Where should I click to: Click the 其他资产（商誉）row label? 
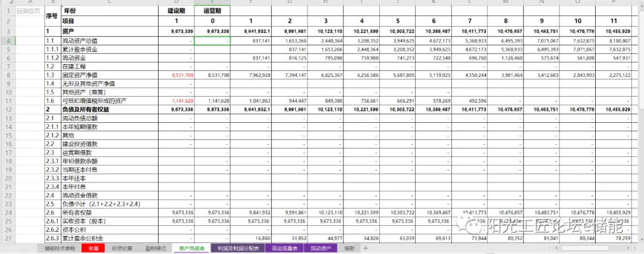coord(109,92)
